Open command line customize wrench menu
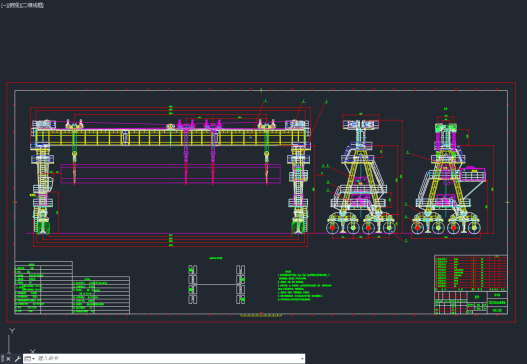This screenshot has width=527, height=364. (x=17, y=359)
